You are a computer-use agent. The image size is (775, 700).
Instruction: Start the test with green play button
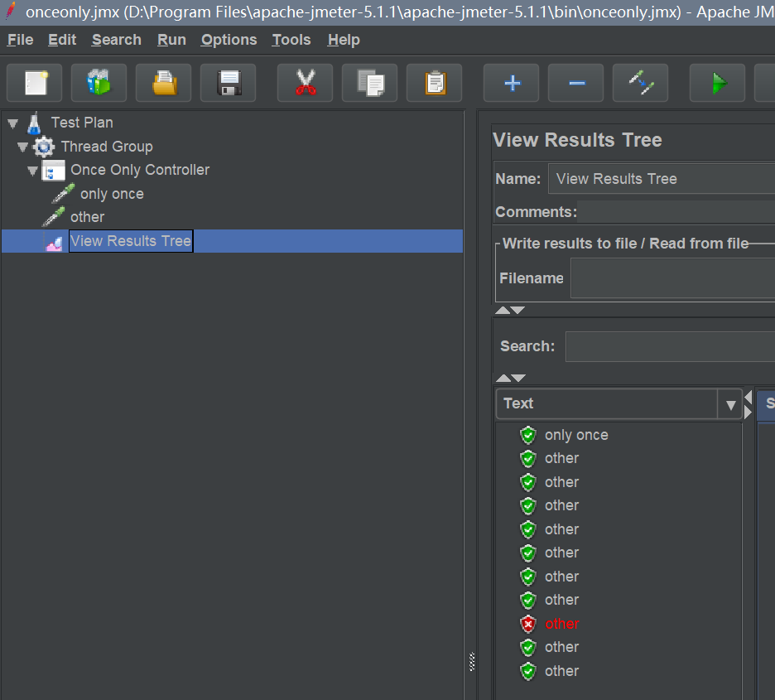(x=718, y=83)
